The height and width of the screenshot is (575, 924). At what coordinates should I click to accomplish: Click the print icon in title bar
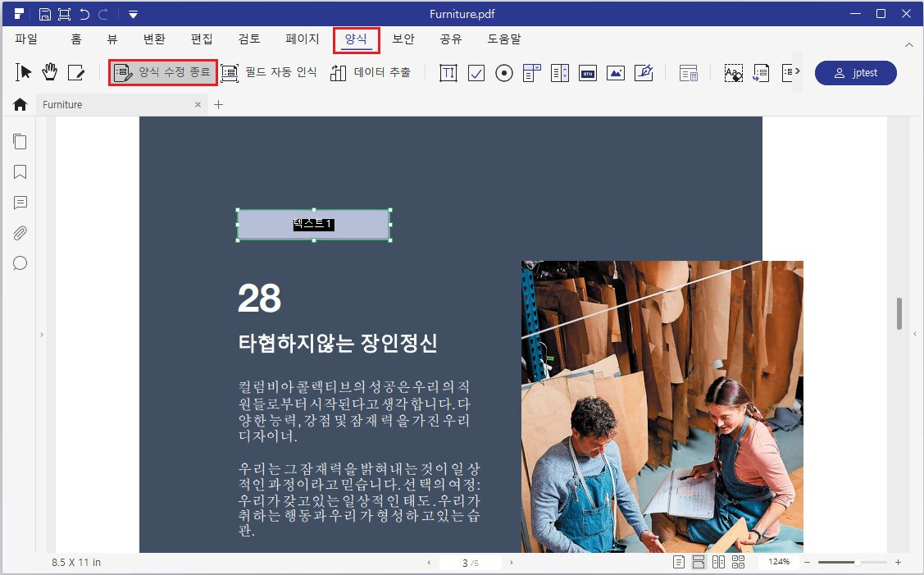coord(64,14)
